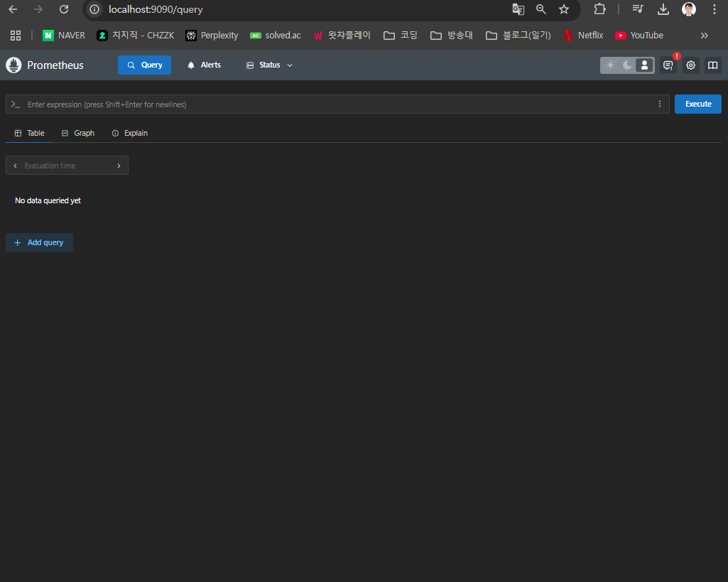728x582 pixels.
Task: View site information icon
Action: 94,9
